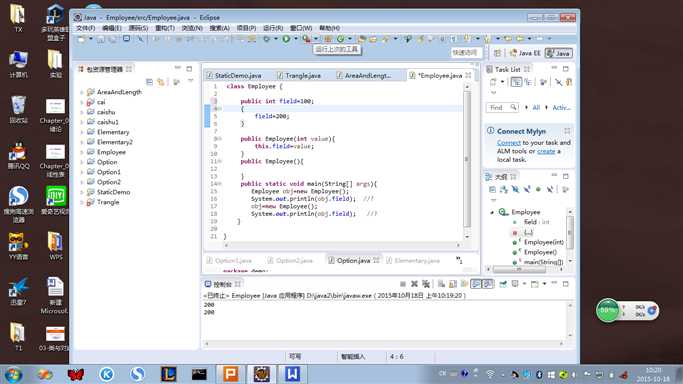This screenshot has height=384, width=683.
Task: Toggle Scheduled view in Task List toolbar
Action: 528,82
